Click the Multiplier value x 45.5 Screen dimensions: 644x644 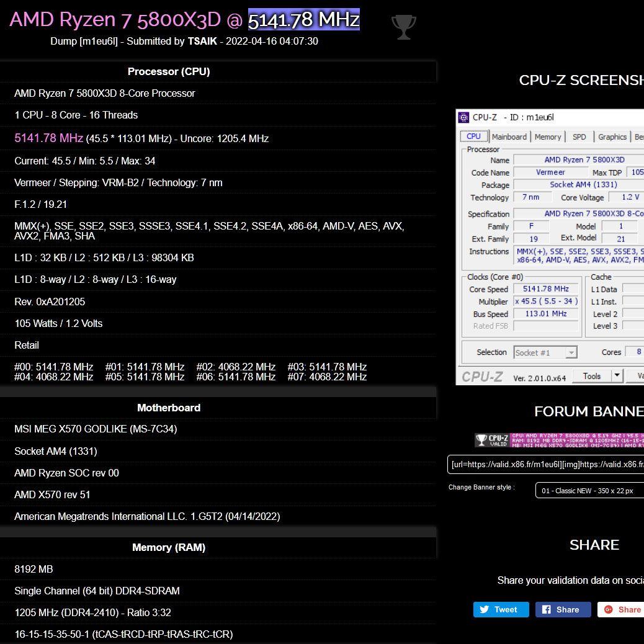pos(546,302)
